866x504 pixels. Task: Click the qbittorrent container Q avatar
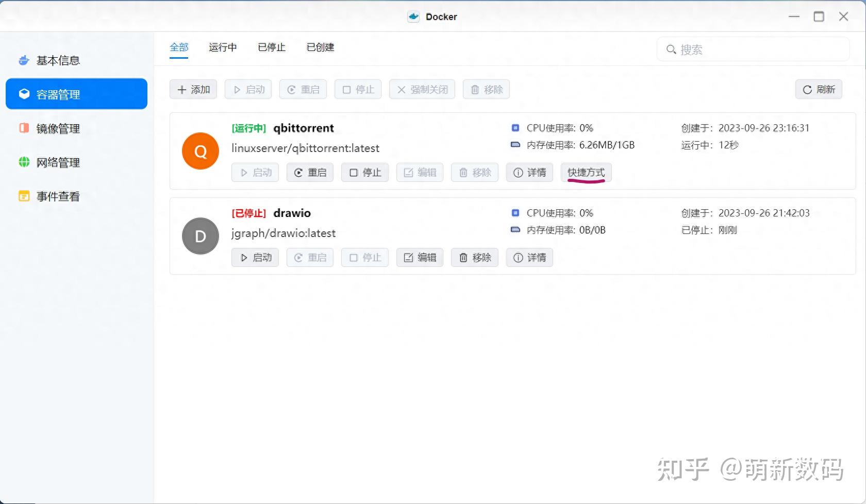click(200, 151)
